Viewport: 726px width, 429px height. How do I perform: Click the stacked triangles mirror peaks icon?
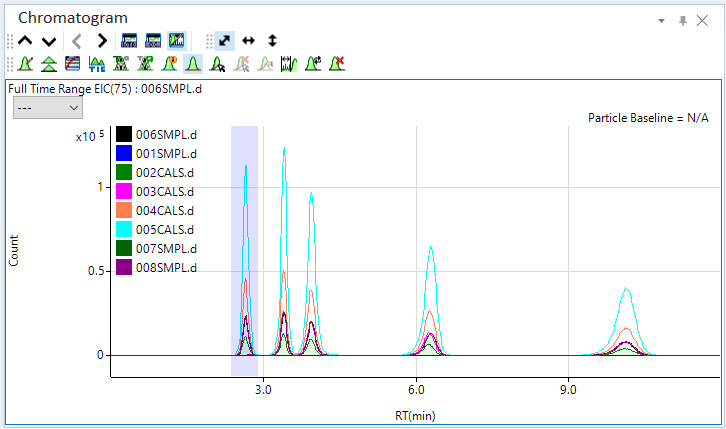[x=49, y=64]
